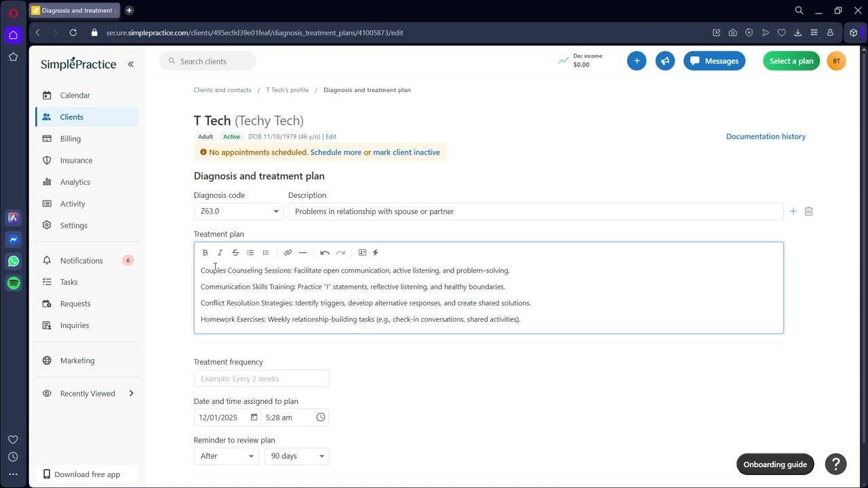Image resolution: width=868 pixels, height=488 pixels.
Task: Insert horizontal rule in the editor
Action: (302, 253)
